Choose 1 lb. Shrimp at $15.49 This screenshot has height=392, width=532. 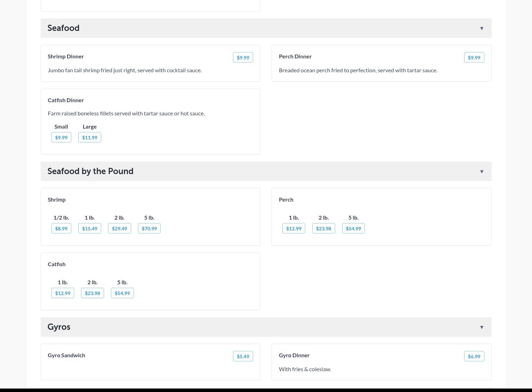pos(89,229)
